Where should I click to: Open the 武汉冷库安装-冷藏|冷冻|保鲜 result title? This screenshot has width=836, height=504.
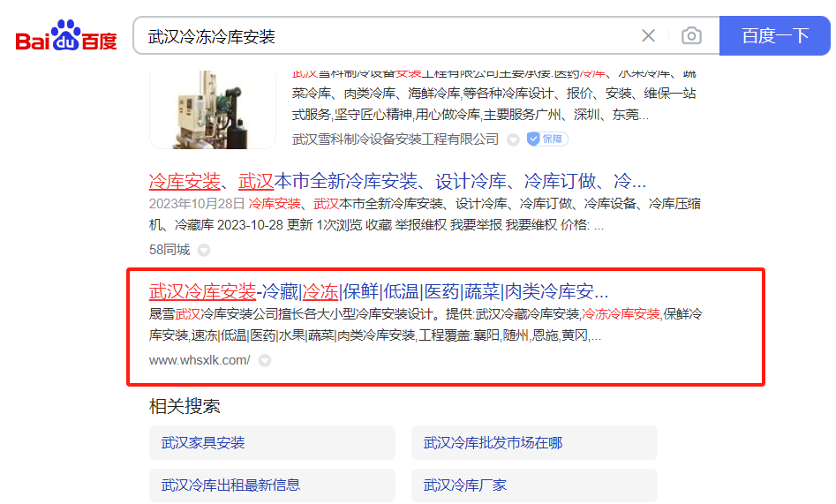[x=379, y=292]
